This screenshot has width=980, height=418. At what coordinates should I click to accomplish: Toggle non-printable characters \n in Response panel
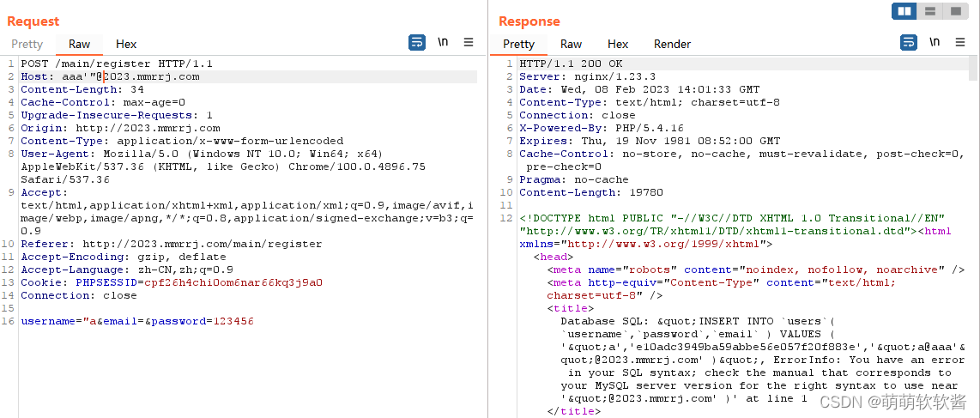[935, 43]
